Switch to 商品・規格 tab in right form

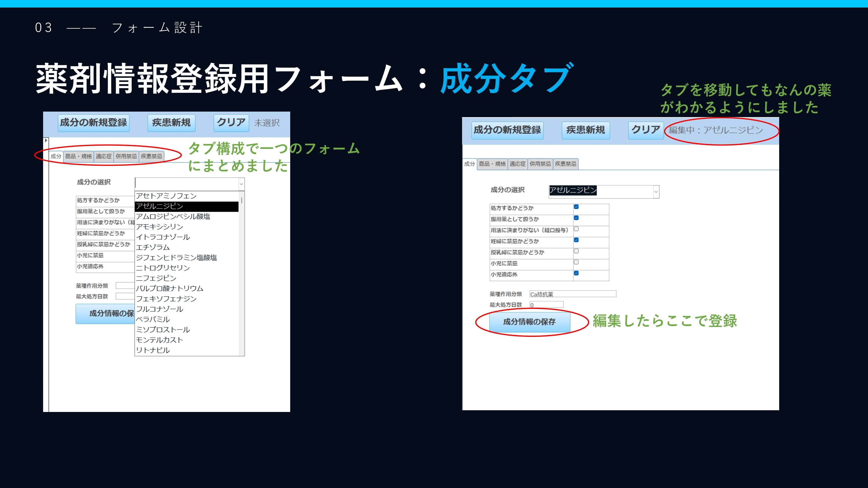pyautogui.click(x=492, y=164)
